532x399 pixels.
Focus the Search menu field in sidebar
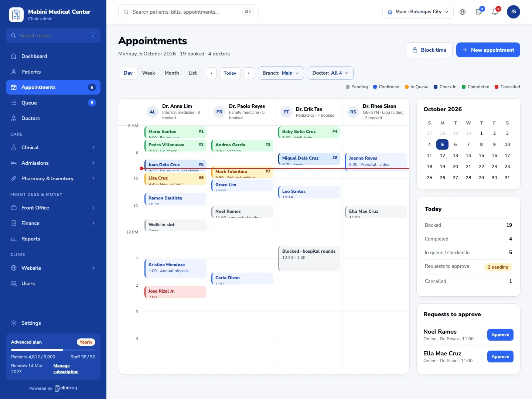(x=53, y=35)
